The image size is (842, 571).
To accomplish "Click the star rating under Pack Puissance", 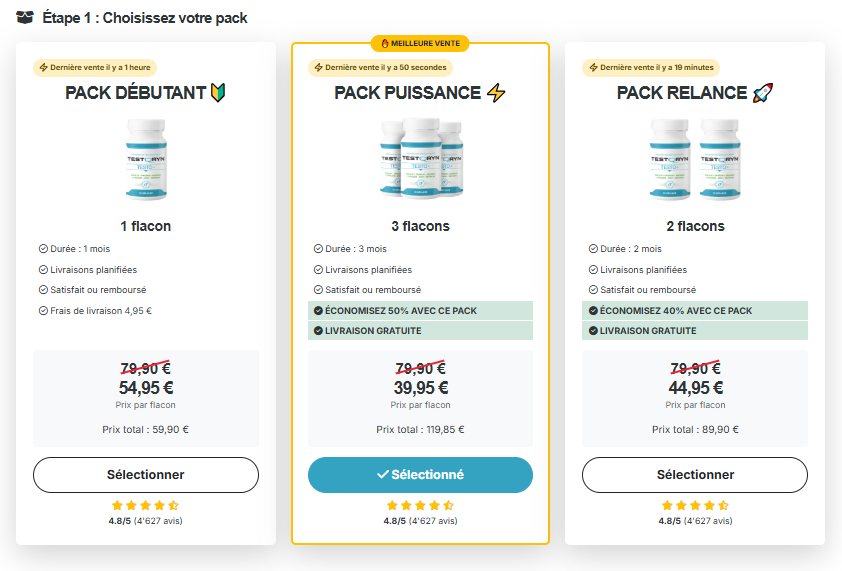I will pos(420,505).
